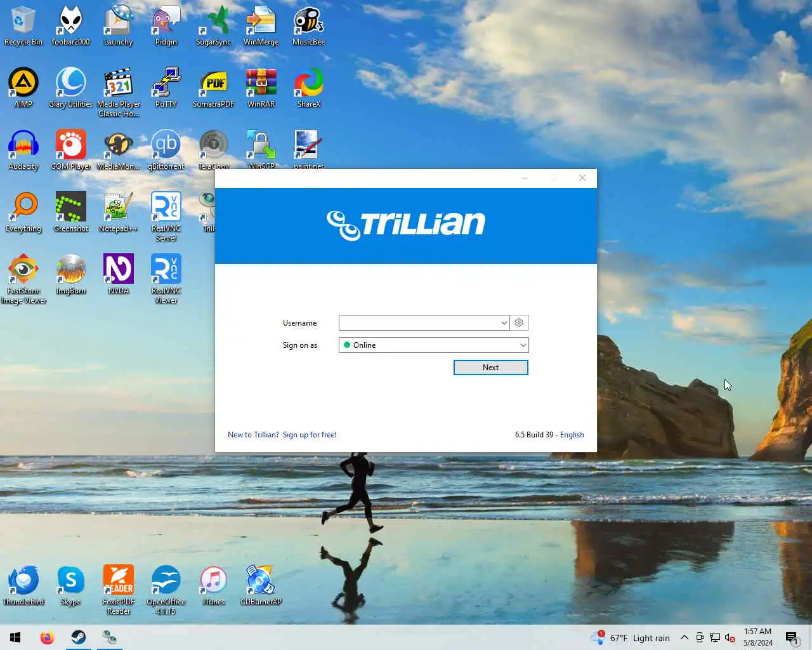Open Steam from the taskbar
Image resolution: width=812 pixels, height=650 pixels.
pos(79,637)
